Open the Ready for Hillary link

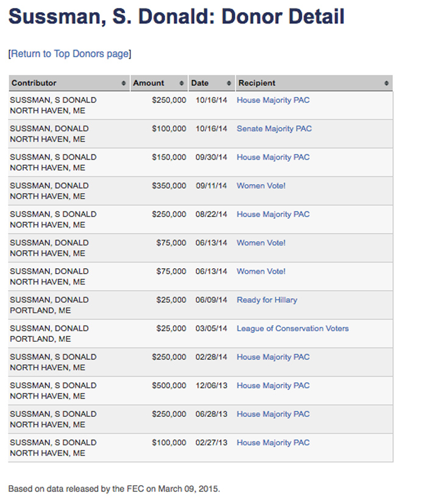pyautogui.click(x=267, y=300)
